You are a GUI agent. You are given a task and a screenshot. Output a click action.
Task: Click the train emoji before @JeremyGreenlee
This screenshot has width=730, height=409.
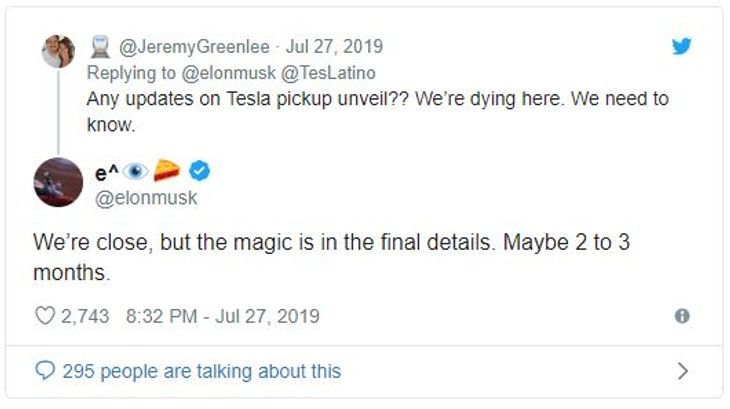tap(100, 46)
